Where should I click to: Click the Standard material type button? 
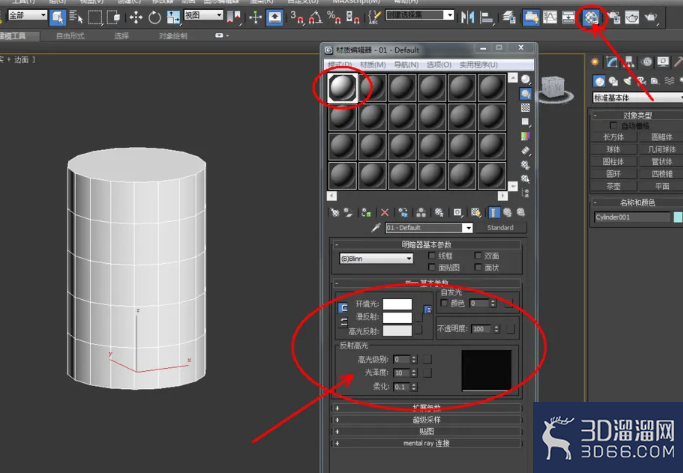pyautogui.click(x=500, y=228)
